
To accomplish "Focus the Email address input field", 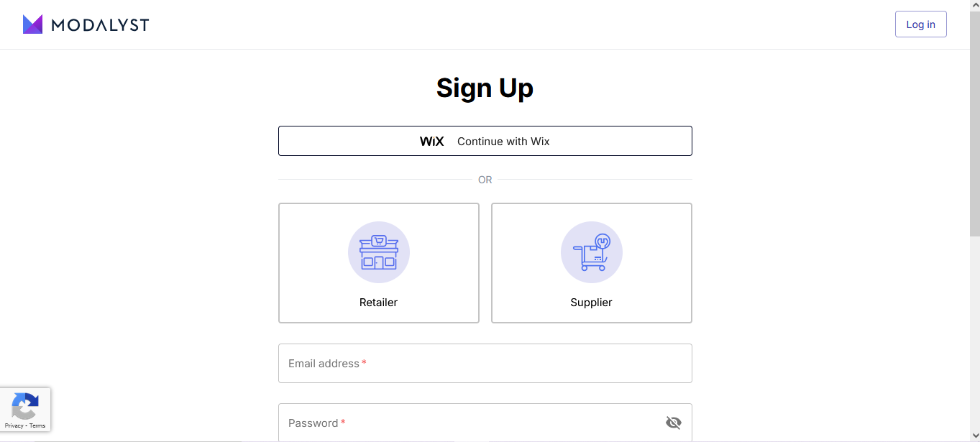I will tap(485, 363).
